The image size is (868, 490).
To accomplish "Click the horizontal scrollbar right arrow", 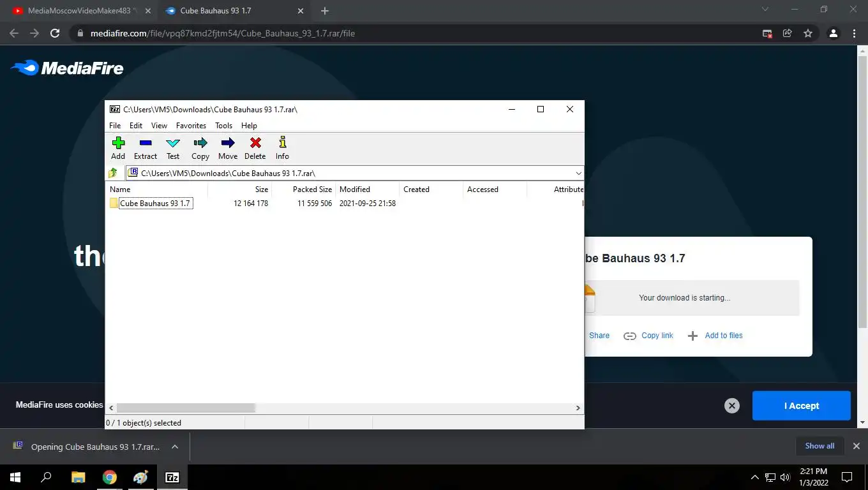I will tap(578, 408).
